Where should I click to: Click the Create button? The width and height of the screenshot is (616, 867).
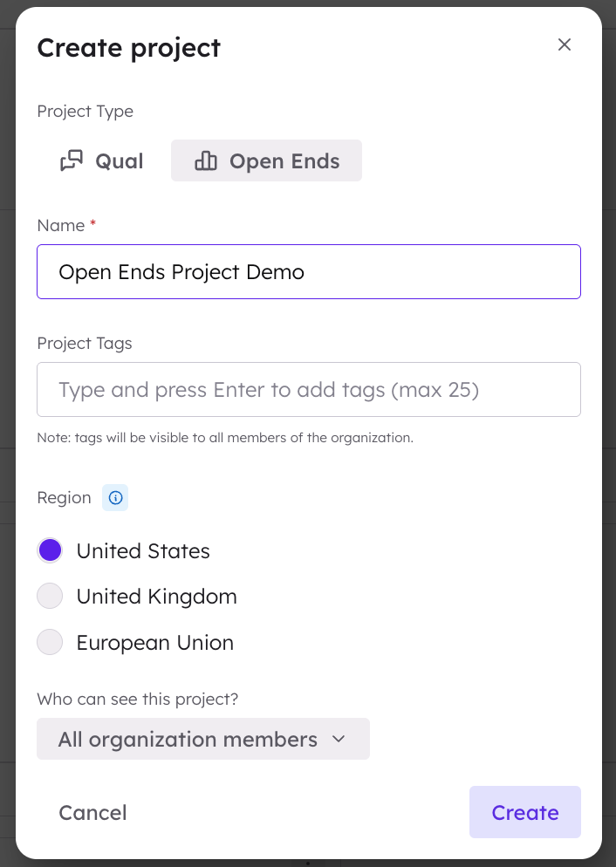[x=524, y=812]
